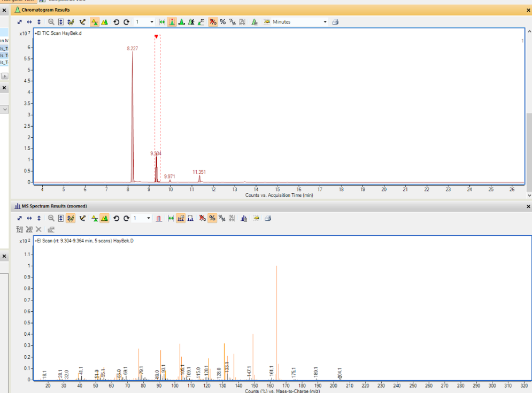Toggle percent scale in MS spectrum toolbar

click(x=212, y=218)
